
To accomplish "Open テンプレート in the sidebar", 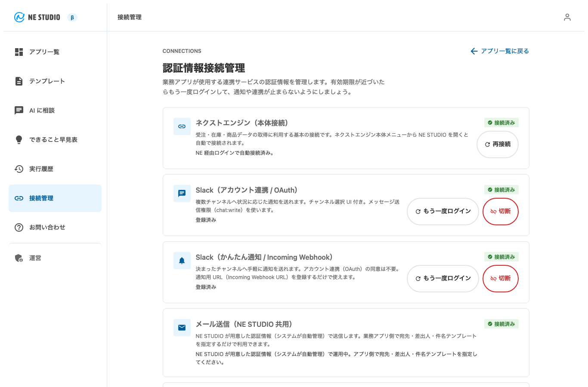I will (x=55, y=81).
